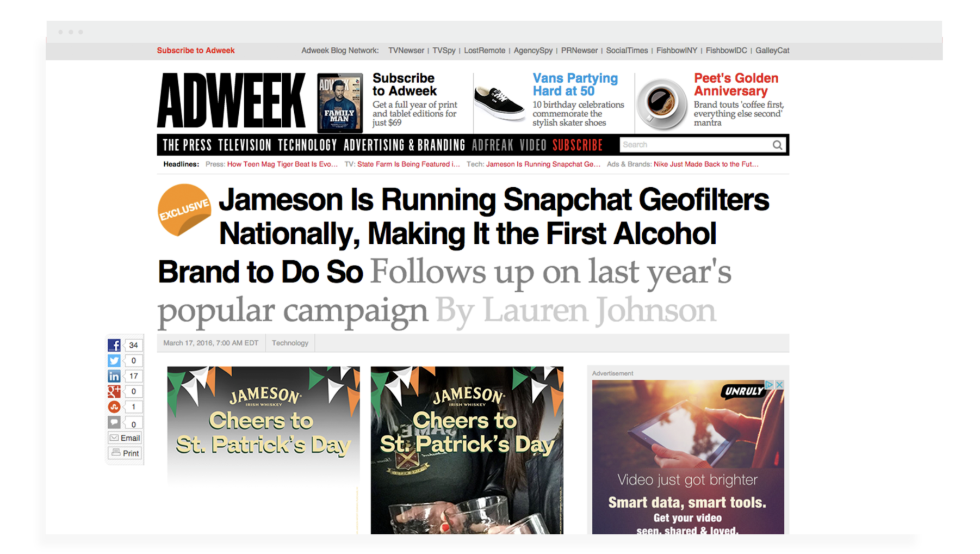Open comments speech bubble icon

114,422
